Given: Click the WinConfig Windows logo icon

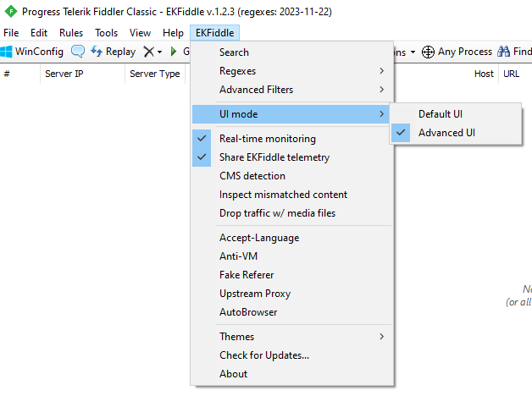Looking at the screenshot, I should (x=6, y=52).
